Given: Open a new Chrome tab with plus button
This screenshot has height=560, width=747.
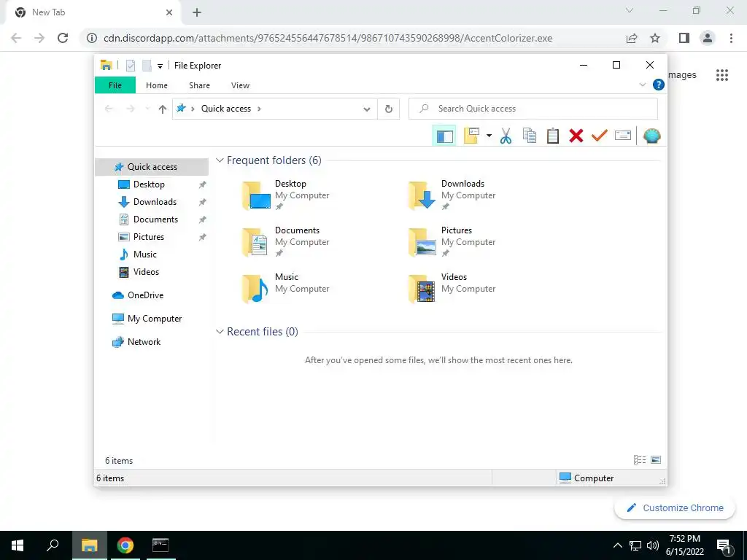Looking at the screenshot, I should (x=197, y=13).
